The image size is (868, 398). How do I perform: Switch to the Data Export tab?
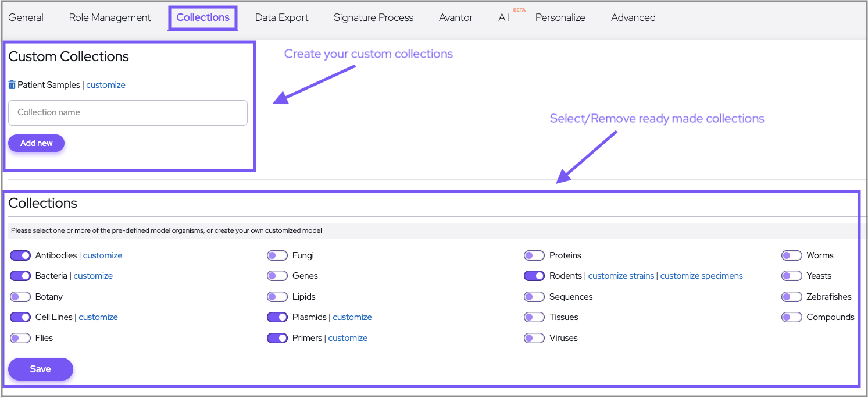[x=282, y=17]
